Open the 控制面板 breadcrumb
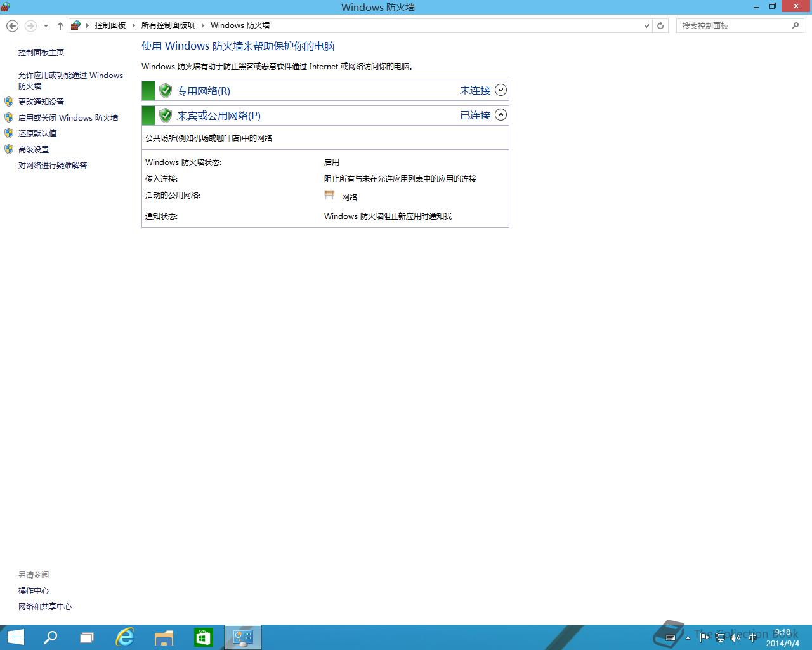The image size is (812, 650). click(110, 25)
